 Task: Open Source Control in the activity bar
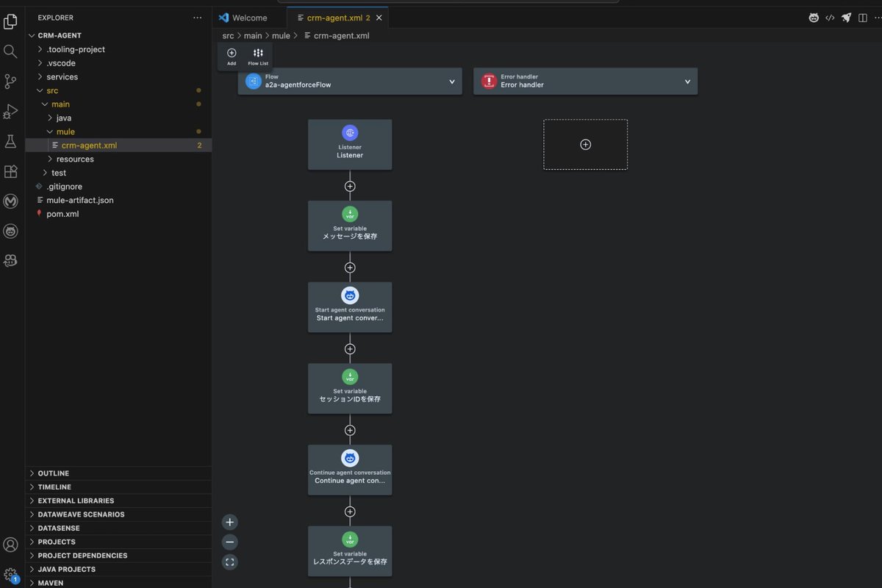click(10, 82)
